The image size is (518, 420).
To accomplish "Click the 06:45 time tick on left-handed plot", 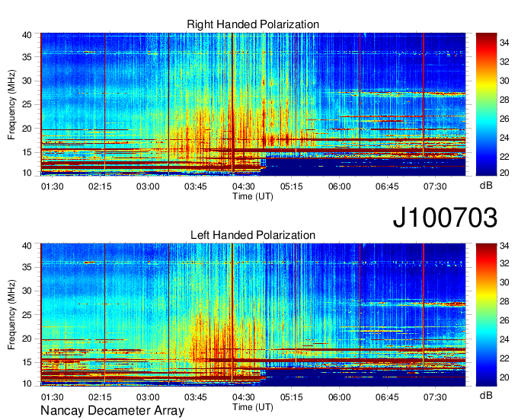I will coord(387,397).
